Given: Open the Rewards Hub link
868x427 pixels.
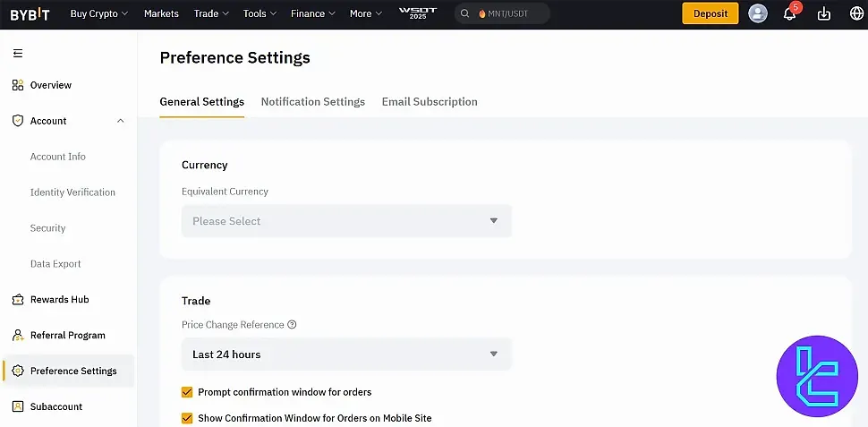Looking at the screenshot, I should click(59, 300).
